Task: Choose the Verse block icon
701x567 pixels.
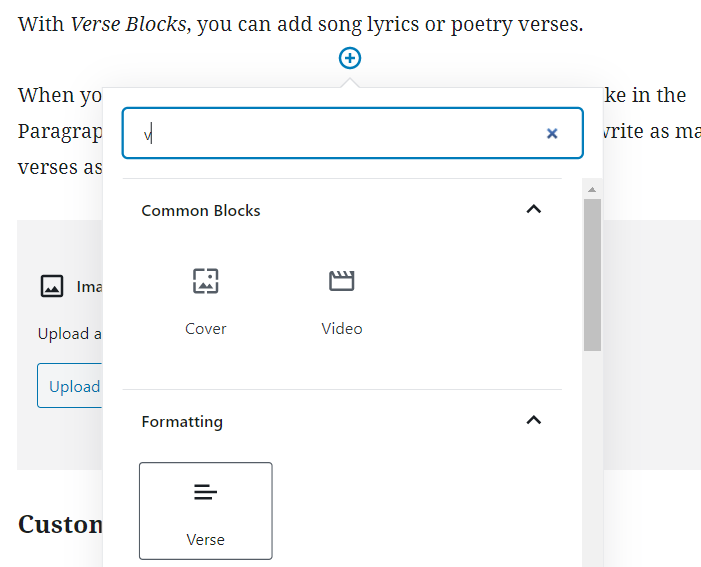Action: click(206, 492)
